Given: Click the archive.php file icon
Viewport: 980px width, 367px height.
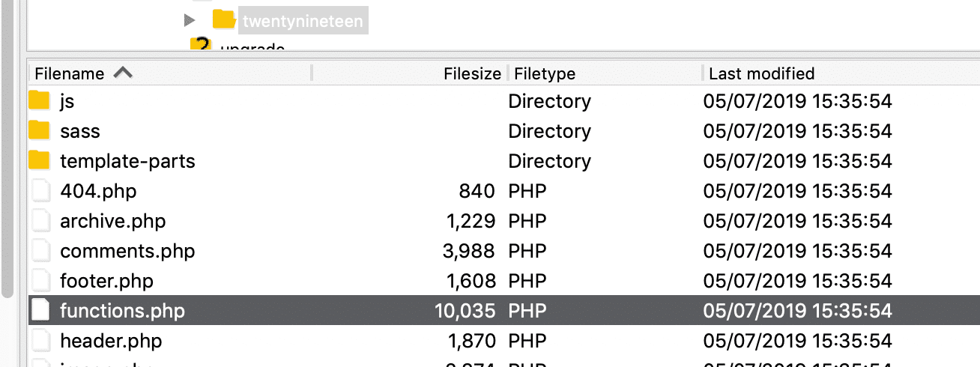Looking at the screenshot, I should pyautogui.click(x=40, y=221).
